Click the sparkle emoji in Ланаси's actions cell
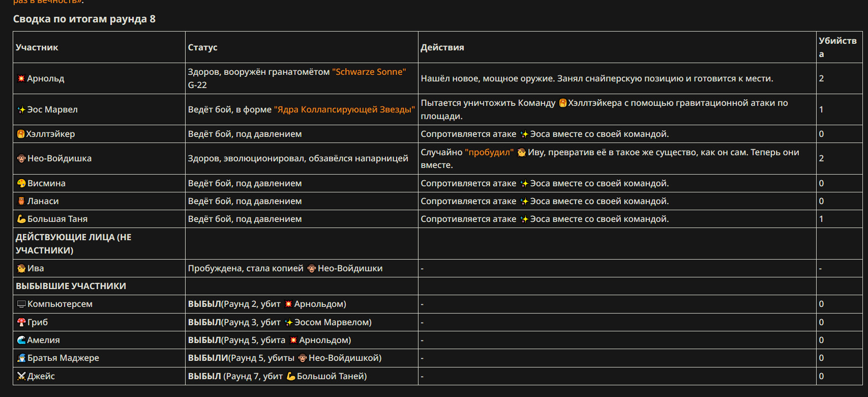868x397 pixels. point(524,201)
